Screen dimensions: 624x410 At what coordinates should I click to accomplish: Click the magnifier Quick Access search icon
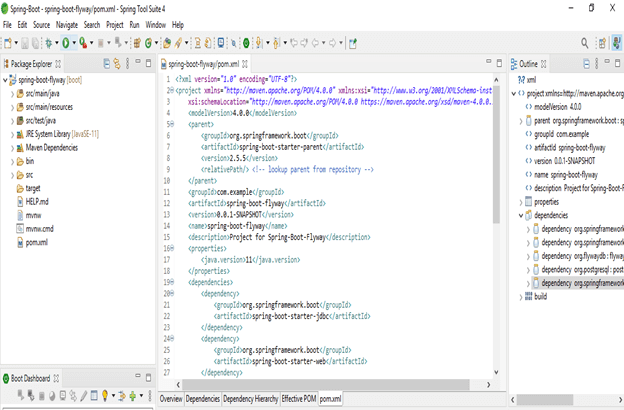585,43
